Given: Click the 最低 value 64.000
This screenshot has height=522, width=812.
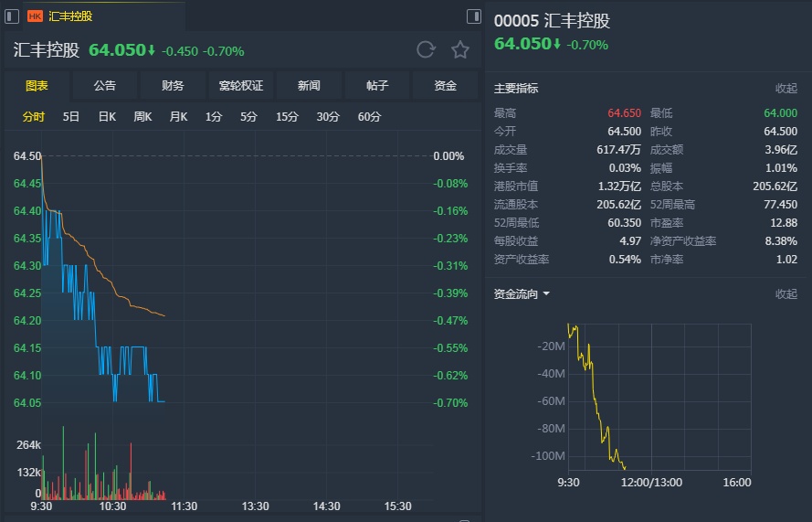Looking at the screenshot, I should (780, 113).
